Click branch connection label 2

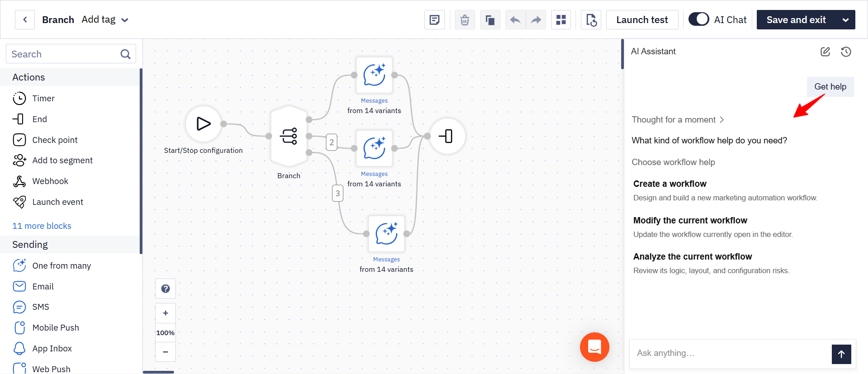point(331,142)
